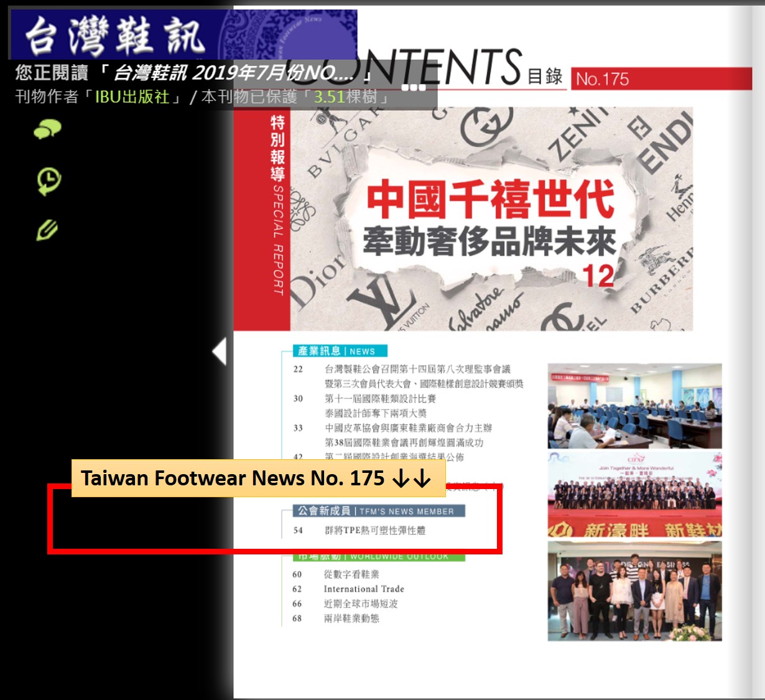Click the clock history icon
765x700 pixels.
coord(49,180)
